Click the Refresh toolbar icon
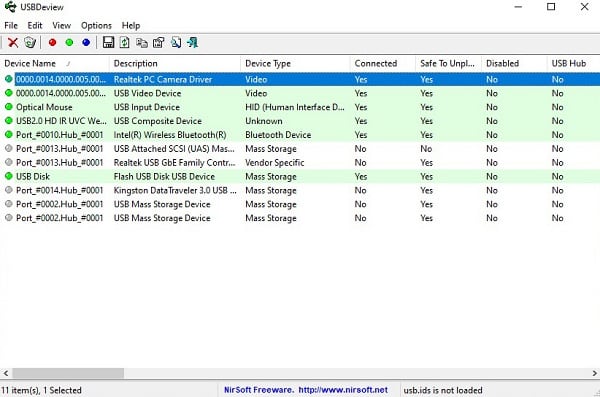600x397 pixels. (x=125, y=42)
